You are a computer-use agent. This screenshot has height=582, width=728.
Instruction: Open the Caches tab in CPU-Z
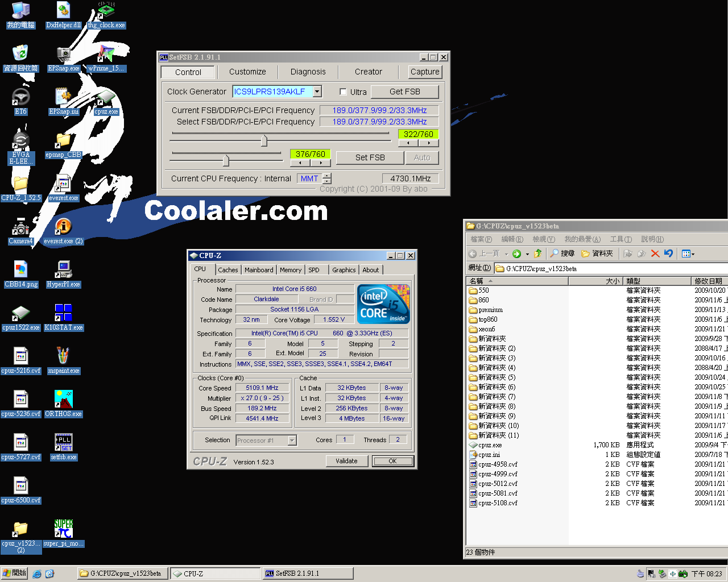click(x=228, y=270)
